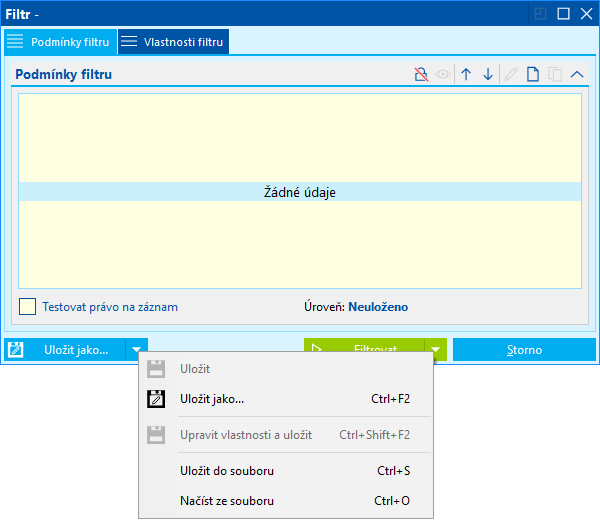Select Uložit do souboru menu entry
600x520 pixels.
tap(286, 471)
